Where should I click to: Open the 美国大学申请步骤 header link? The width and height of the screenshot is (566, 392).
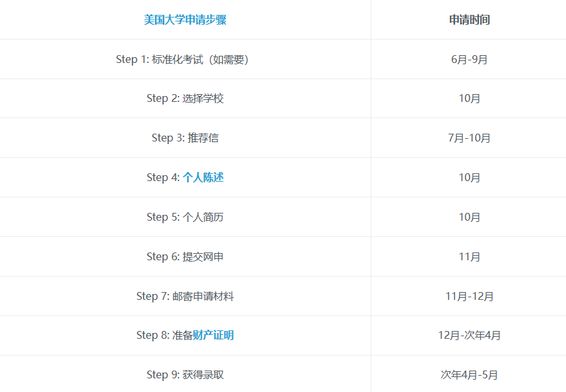pos(185,19)
